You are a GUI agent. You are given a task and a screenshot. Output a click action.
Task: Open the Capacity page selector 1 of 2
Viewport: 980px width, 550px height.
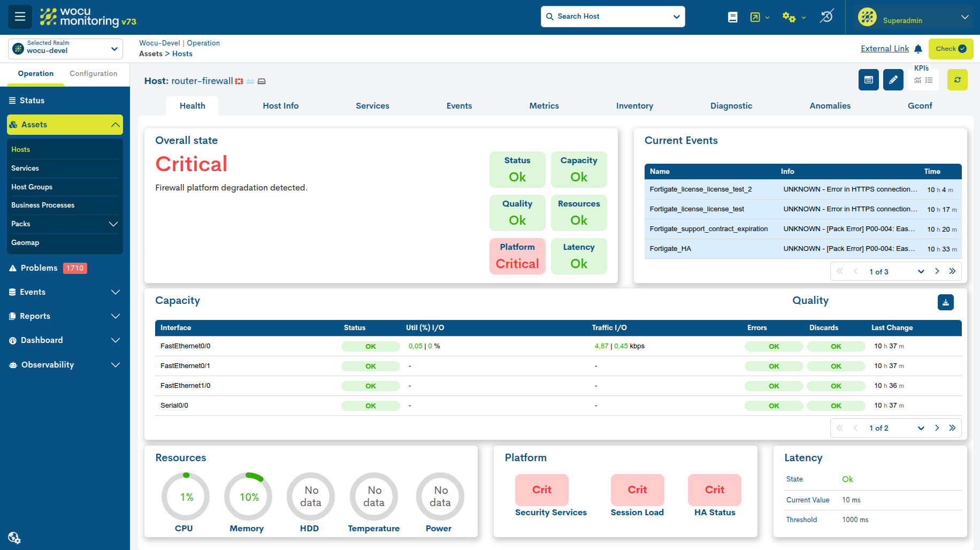pyautogui.click(x=896, y=428)
